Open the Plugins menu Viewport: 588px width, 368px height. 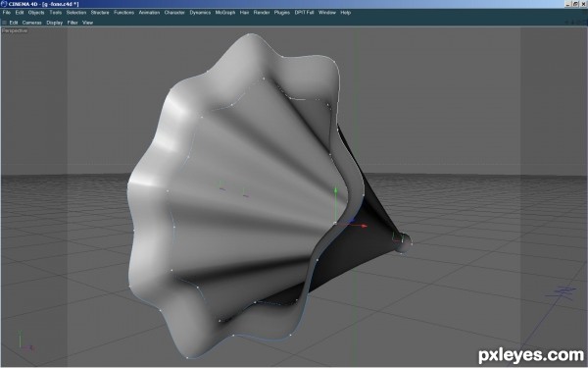pos(281,13)
